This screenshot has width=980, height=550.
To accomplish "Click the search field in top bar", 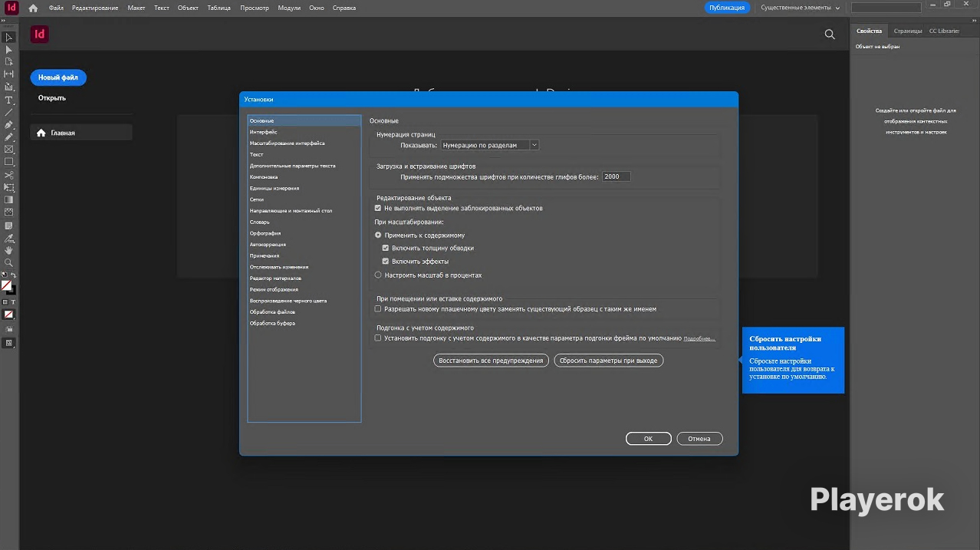I will pyautogui.click(x=885, y=8).
